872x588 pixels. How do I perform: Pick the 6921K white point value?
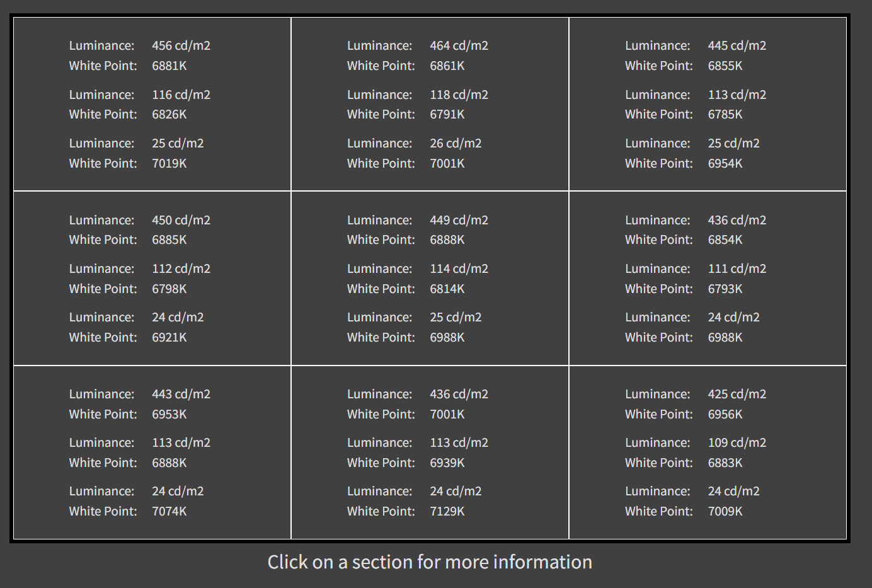click(x=169, y=337)
